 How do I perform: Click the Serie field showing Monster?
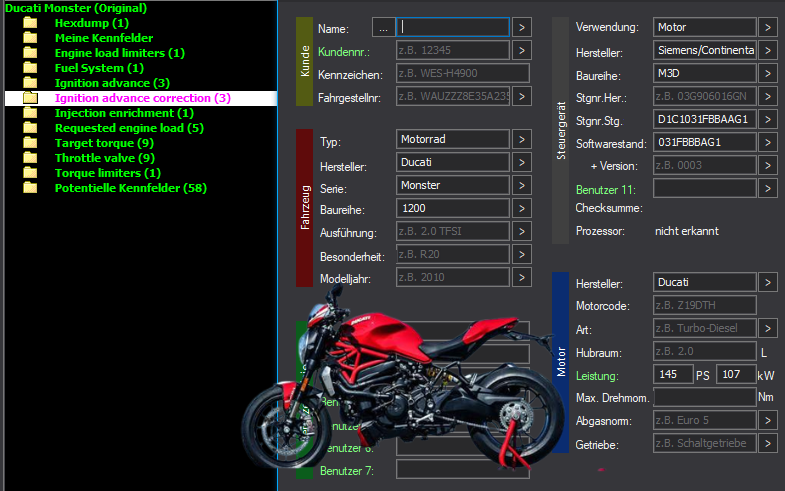453,185
